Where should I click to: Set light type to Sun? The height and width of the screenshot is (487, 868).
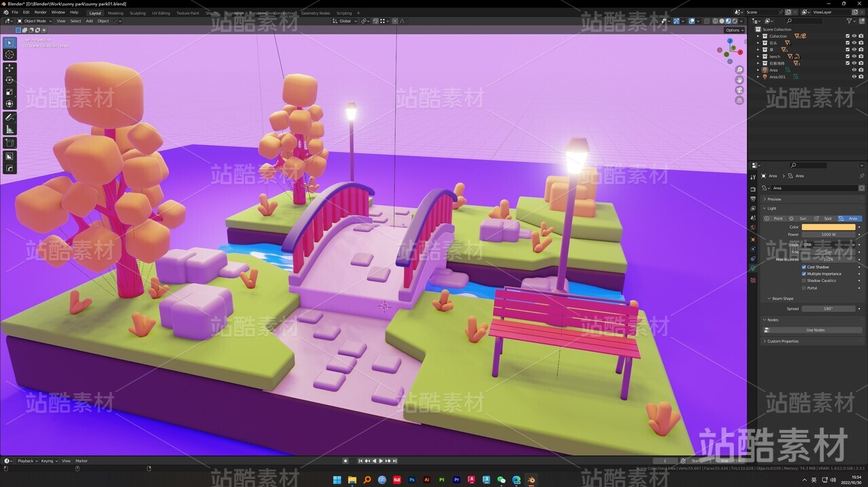(800, 218)
